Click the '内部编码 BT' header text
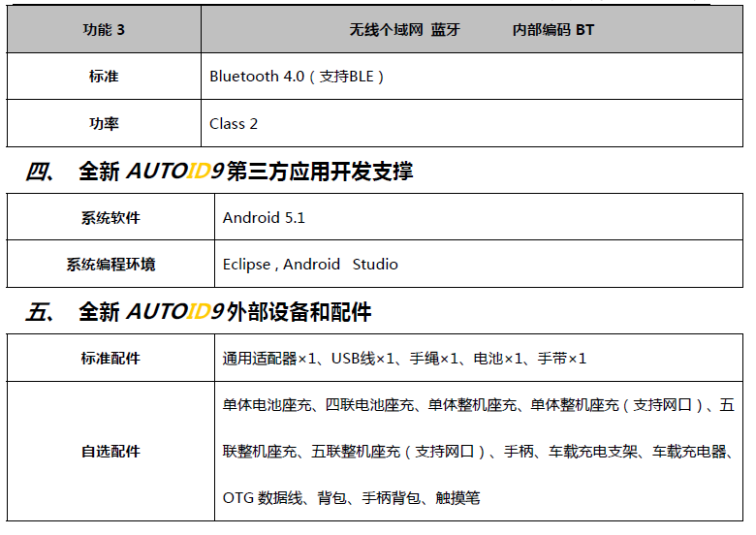Viewport: 756px width, 535px height. tap(553, 30)
